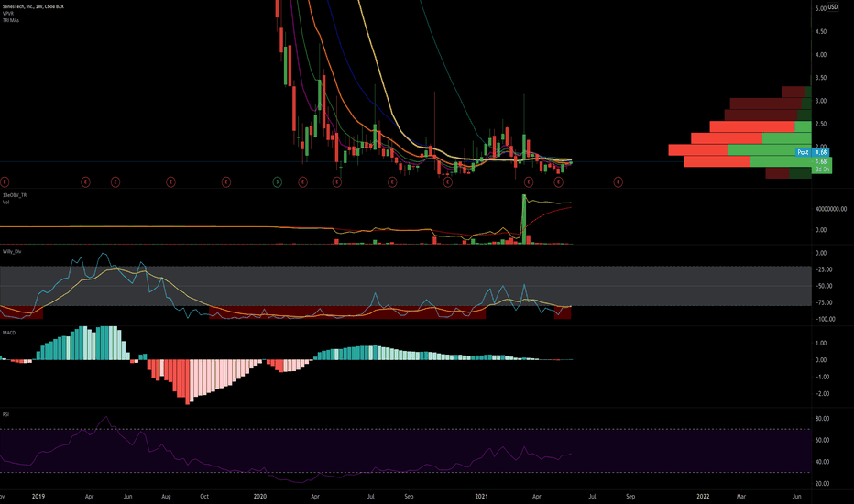
Task: Select the 13eOBV_TRI indicator label
Action: pos(15,195)
